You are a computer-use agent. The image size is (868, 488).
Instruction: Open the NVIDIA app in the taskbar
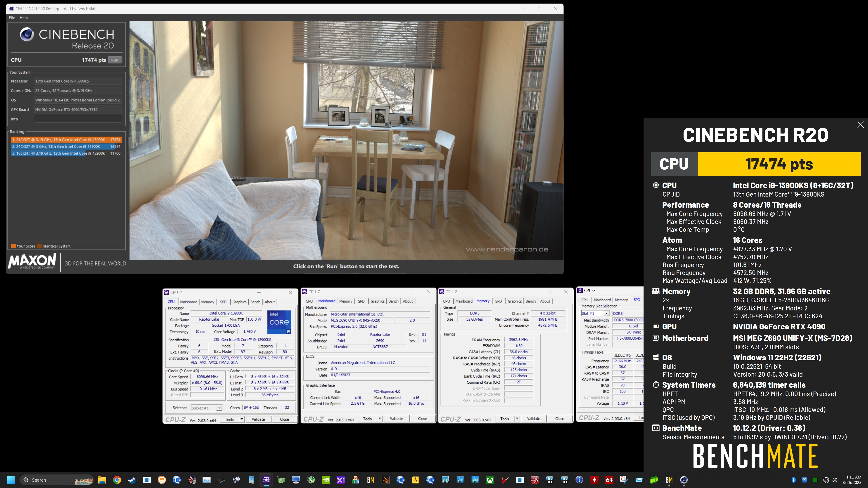tap(326, 480)
